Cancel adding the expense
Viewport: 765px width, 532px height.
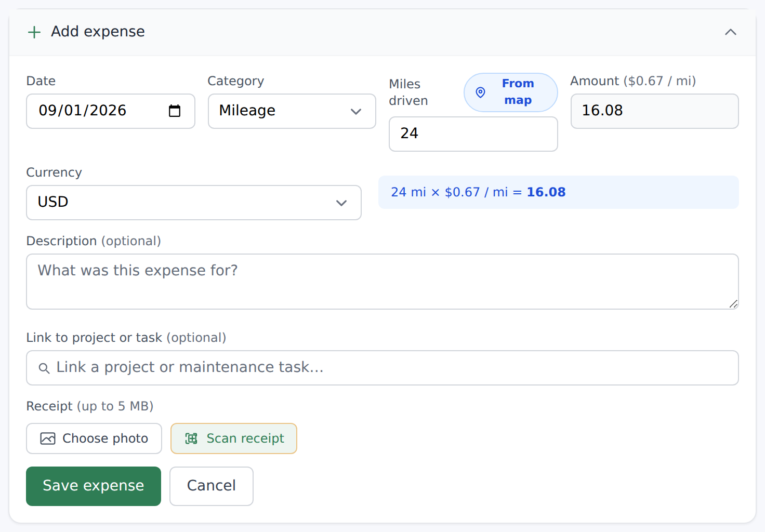[x=212, y=486]
